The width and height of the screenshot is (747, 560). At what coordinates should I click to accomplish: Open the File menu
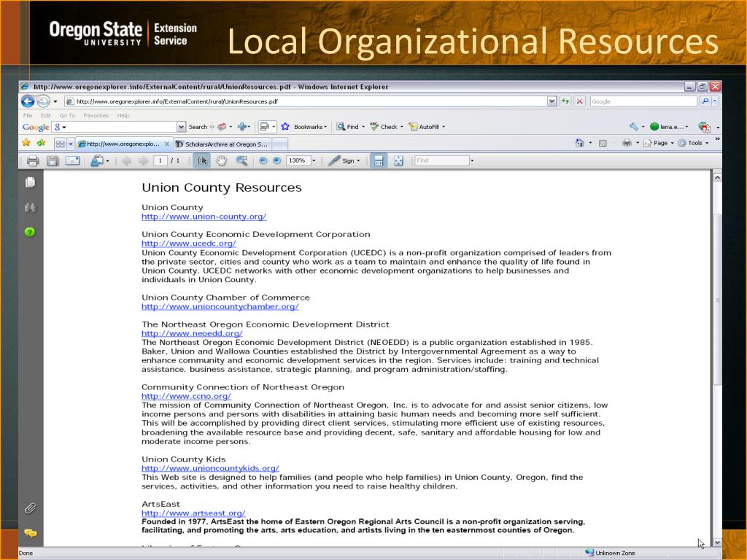pos(28,115)
